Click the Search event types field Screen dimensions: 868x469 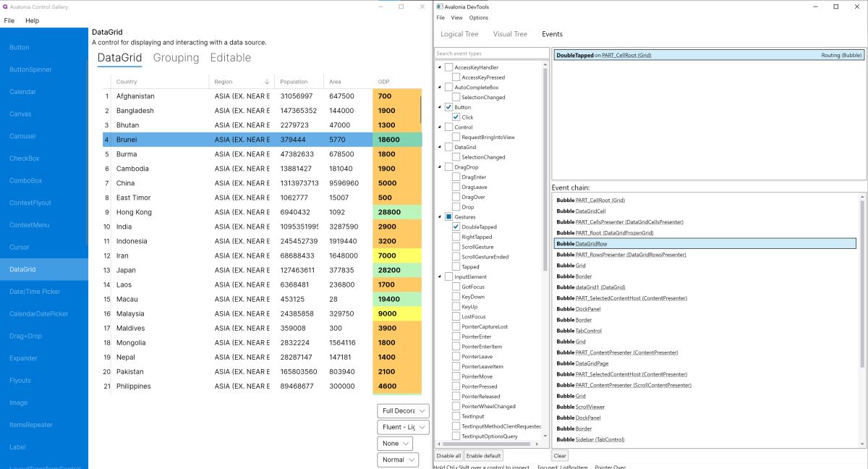[x=491, y=54]
